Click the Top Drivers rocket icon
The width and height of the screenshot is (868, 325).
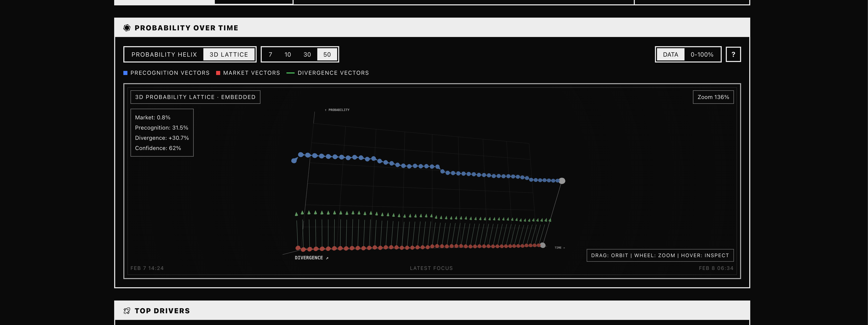(127, 311)
